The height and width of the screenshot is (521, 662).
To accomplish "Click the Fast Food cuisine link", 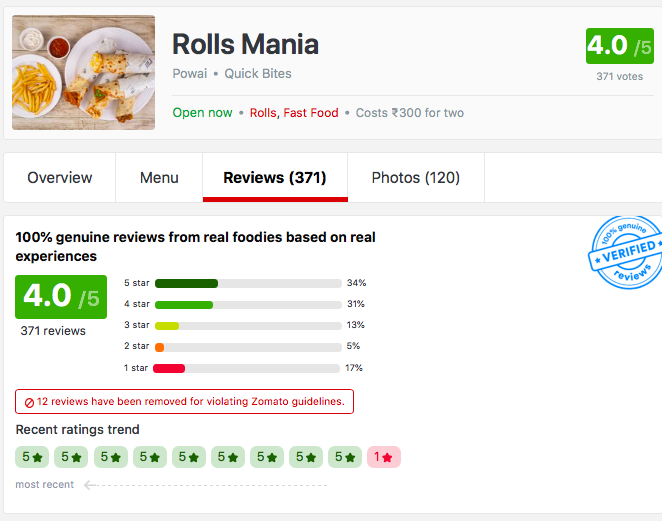I will pos(311,113).
